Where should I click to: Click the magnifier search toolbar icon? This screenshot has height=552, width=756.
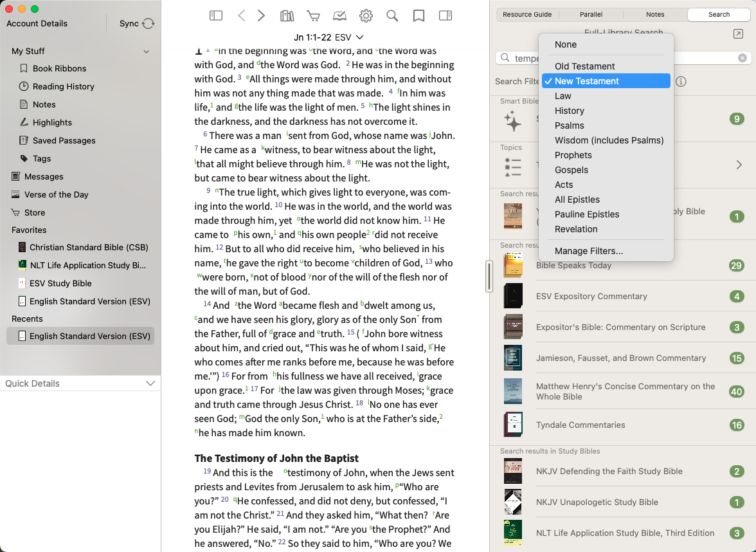392,15
